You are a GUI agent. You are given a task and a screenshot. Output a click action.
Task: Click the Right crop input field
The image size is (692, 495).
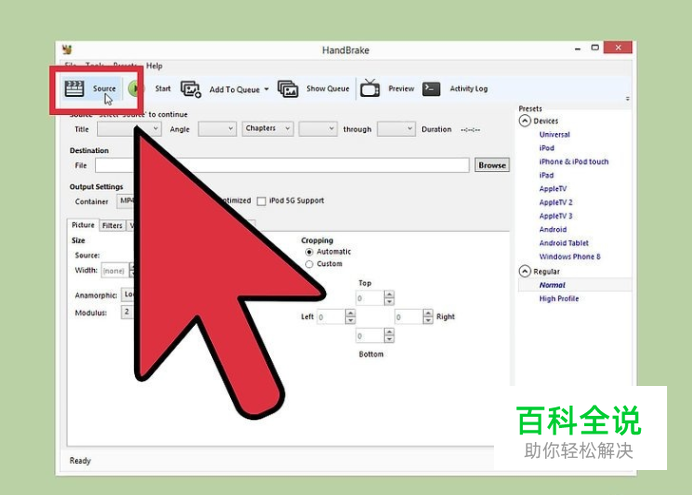409,317
